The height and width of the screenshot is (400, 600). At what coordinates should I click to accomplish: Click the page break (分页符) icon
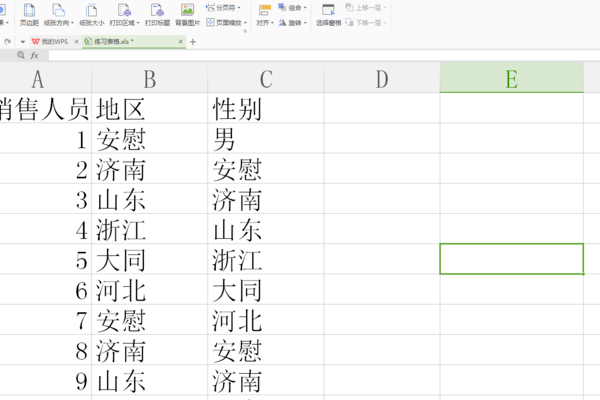pyautogui.click(x=210, y=7)
